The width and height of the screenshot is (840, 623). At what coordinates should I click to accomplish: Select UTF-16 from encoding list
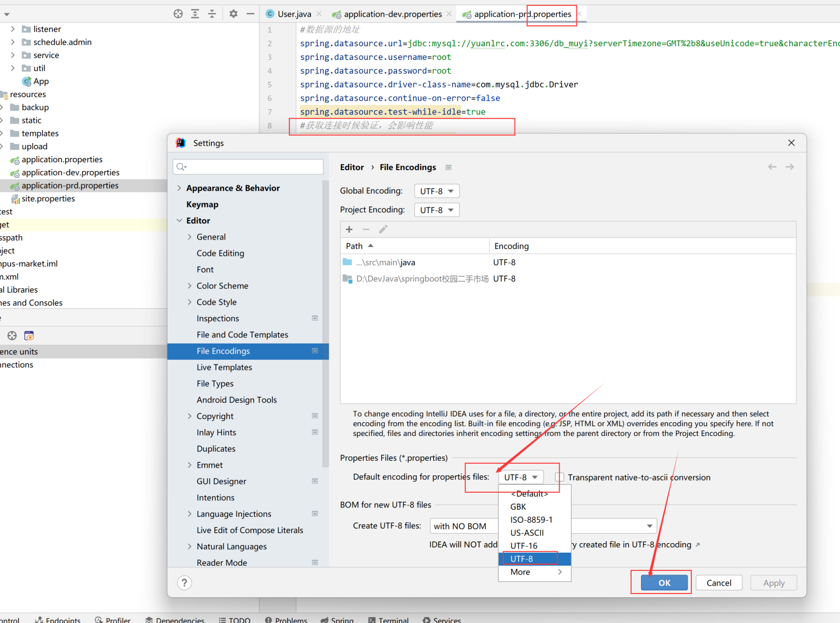534,546
